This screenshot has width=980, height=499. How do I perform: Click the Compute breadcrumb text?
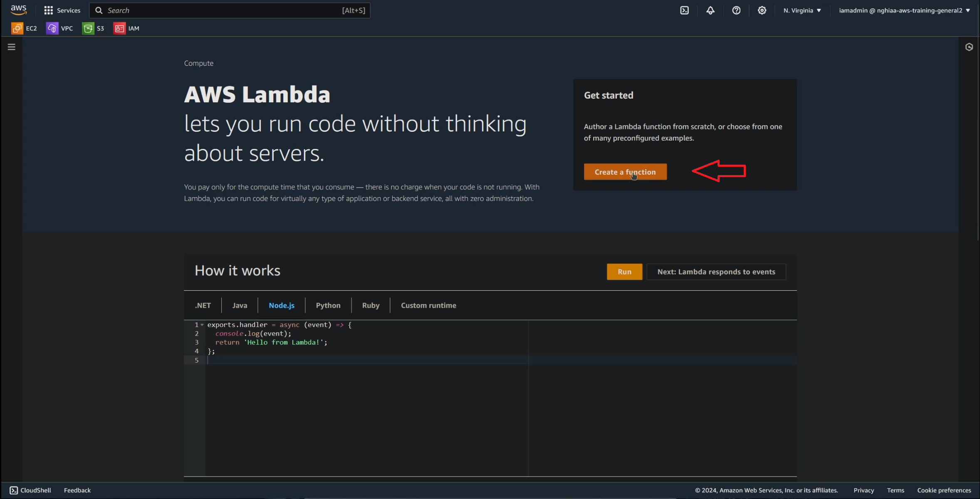click(199, 63)
